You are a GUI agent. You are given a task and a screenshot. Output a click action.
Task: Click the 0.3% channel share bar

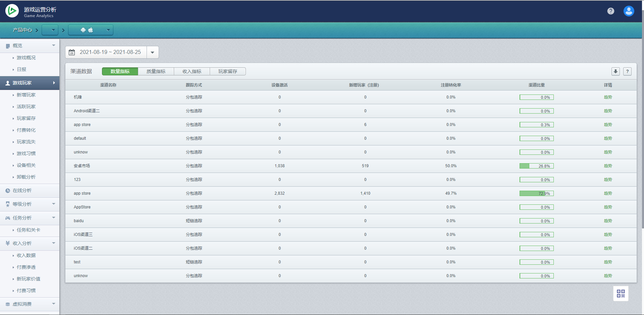click(537, 125)
